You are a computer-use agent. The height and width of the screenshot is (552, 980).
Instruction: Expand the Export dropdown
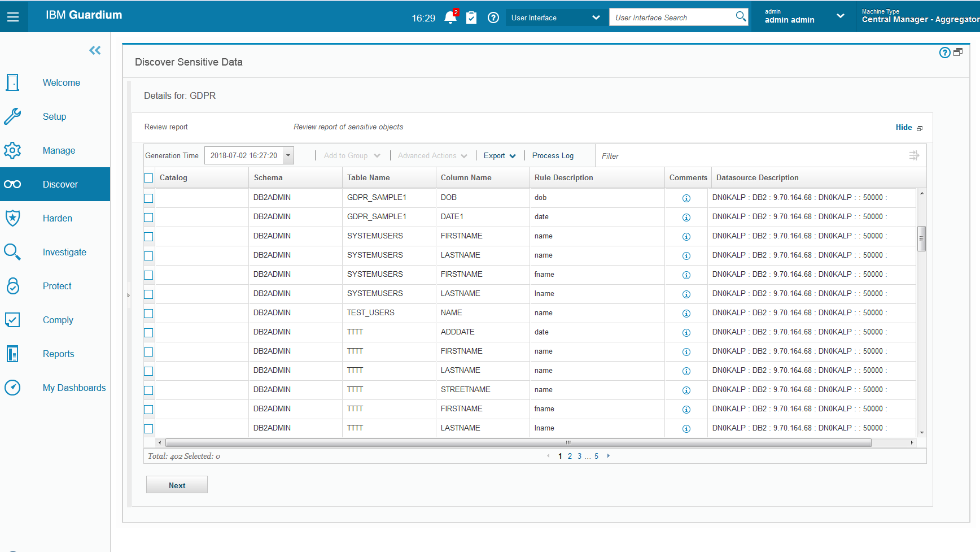point(499,155)
